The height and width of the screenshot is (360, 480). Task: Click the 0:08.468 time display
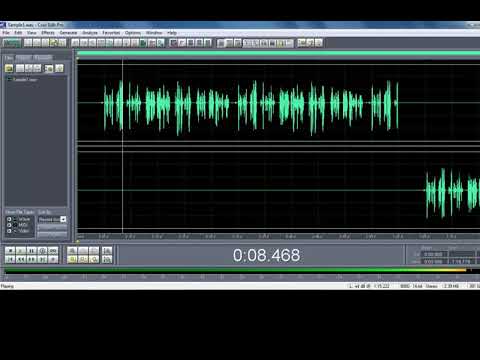[266, 255]
